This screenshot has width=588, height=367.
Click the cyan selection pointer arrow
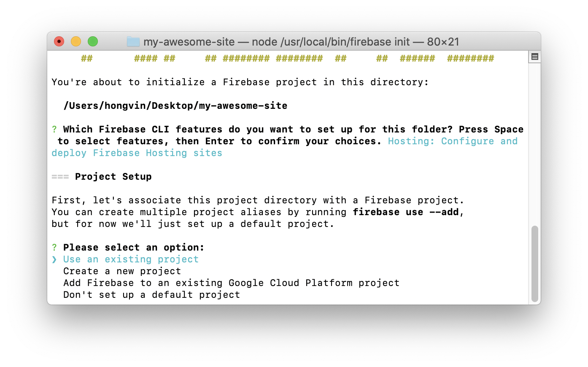pyautogui.click(x=54, y=259)
